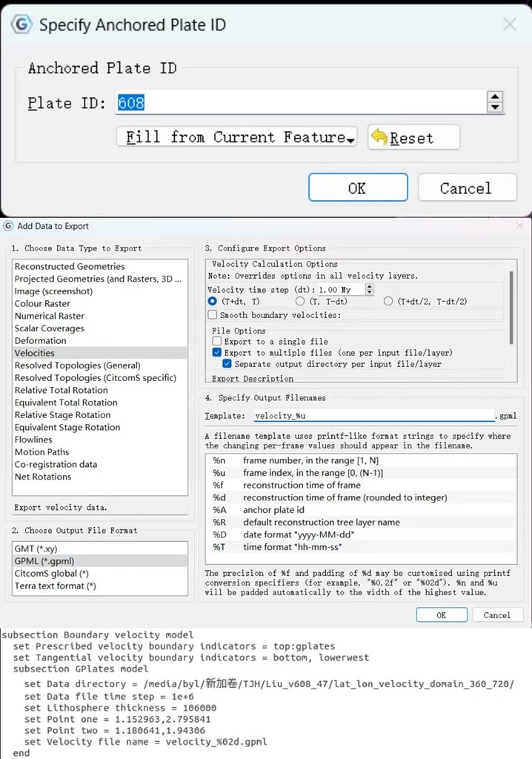Confirm Anchored Plate ID with OK
Image resolution: width=532 pixels, height=759 pixels.
point(358,188)
